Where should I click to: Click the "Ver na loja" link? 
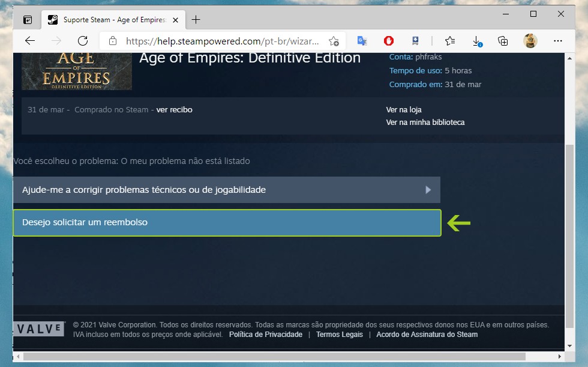[x=404, y=110]
